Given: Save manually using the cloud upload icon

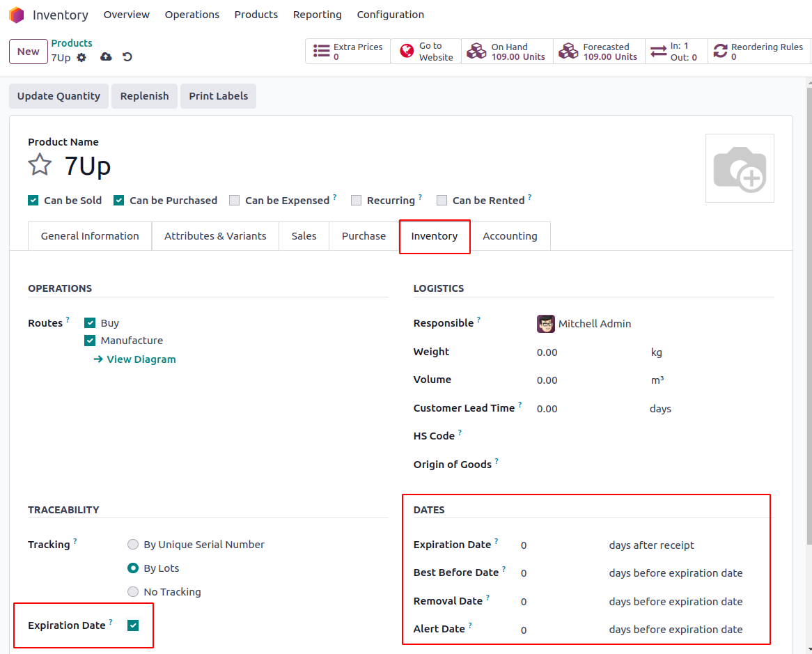Looking at the screenshot, I should coord(106,56).
